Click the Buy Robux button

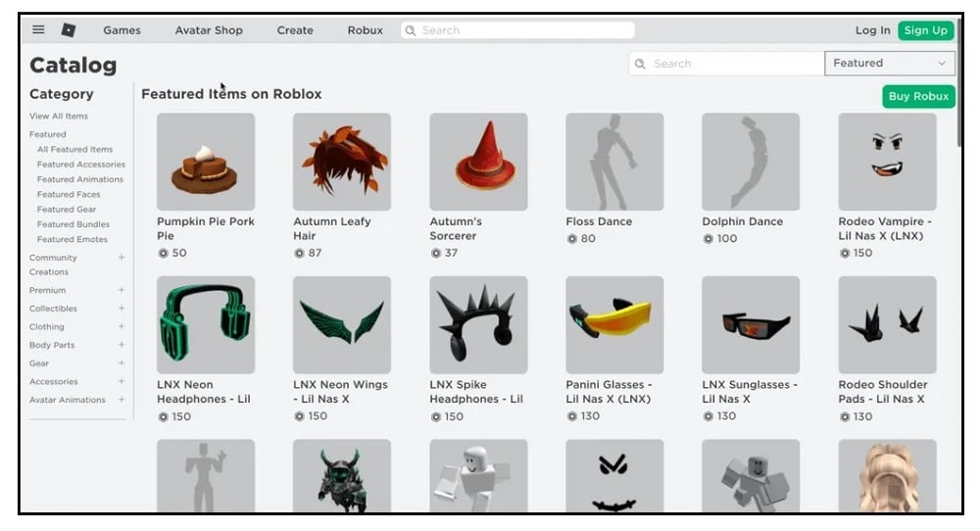(918, 96)
